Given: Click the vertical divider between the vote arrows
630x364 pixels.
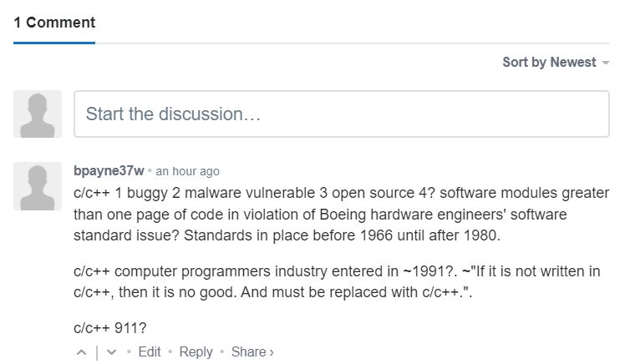Looking at the screenshot, I should coord(96,353).
